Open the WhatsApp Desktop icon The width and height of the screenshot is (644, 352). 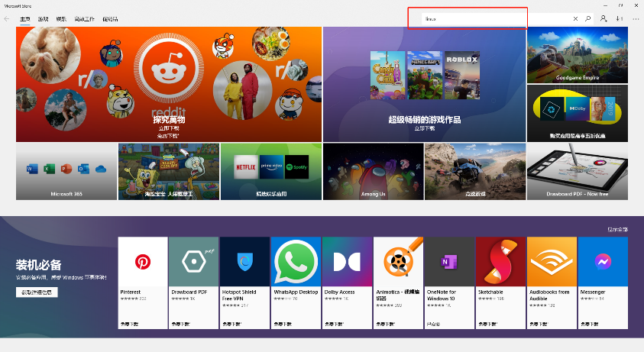[296, 262]
